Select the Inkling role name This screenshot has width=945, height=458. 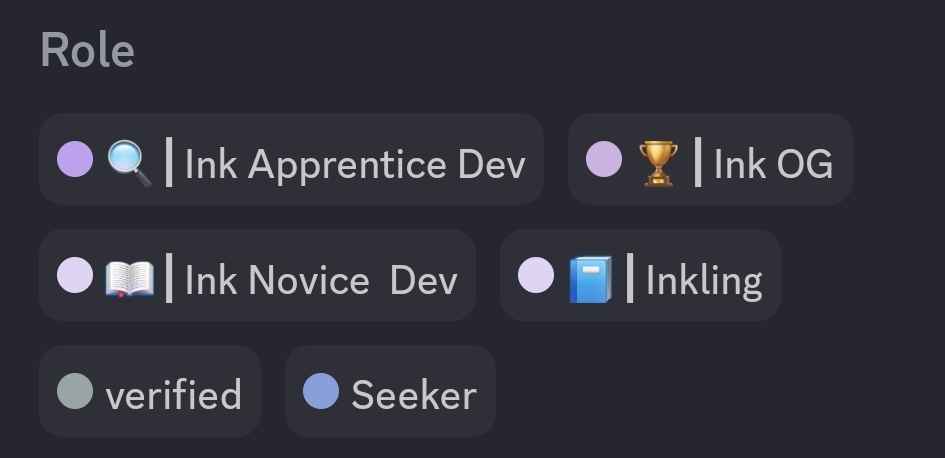coord(704,280)
